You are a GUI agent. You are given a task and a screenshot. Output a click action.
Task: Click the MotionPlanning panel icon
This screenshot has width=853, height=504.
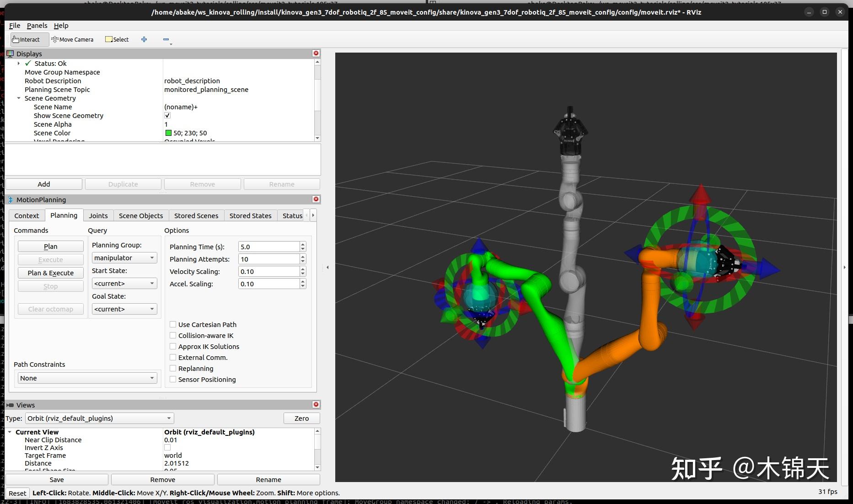tap(10, 199)
